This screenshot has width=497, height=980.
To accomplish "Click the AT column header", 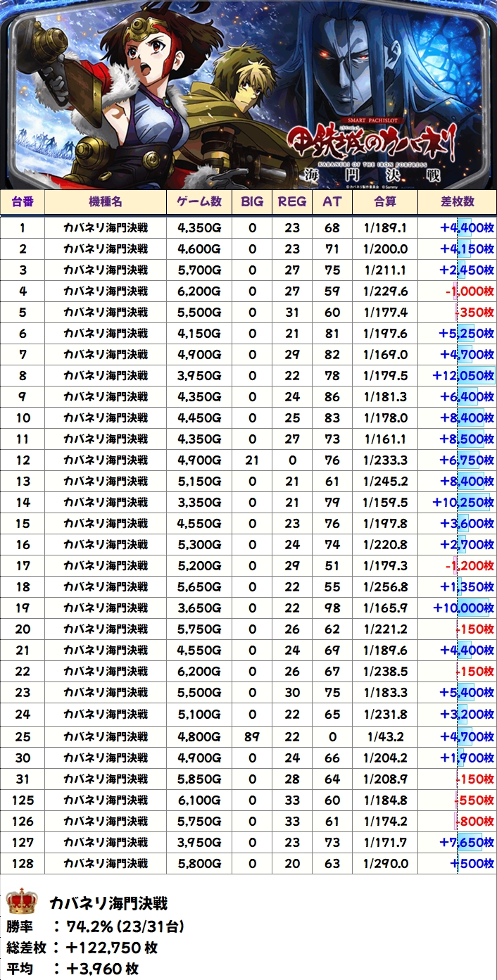I will pos(332,201).
